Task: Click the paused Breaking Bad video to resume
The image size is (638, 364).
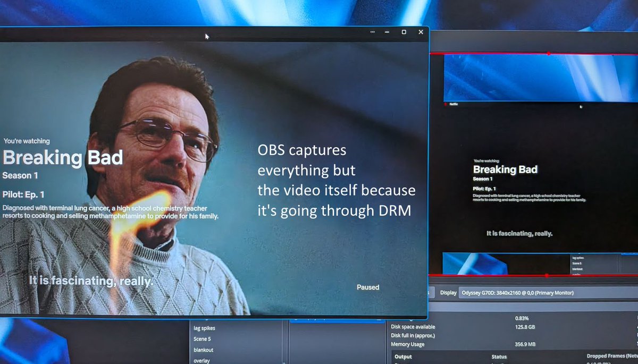Action: pos(213,178)
